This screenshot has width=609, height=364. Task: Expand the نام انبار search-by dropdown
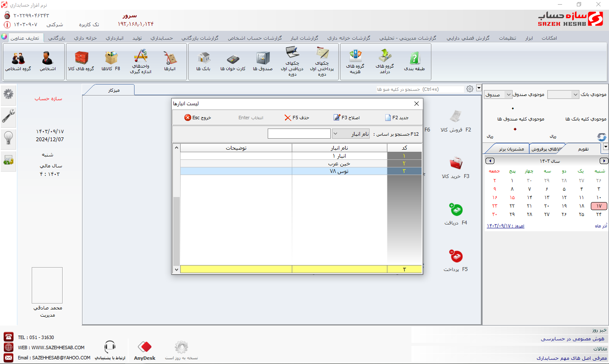pos(351,134)
